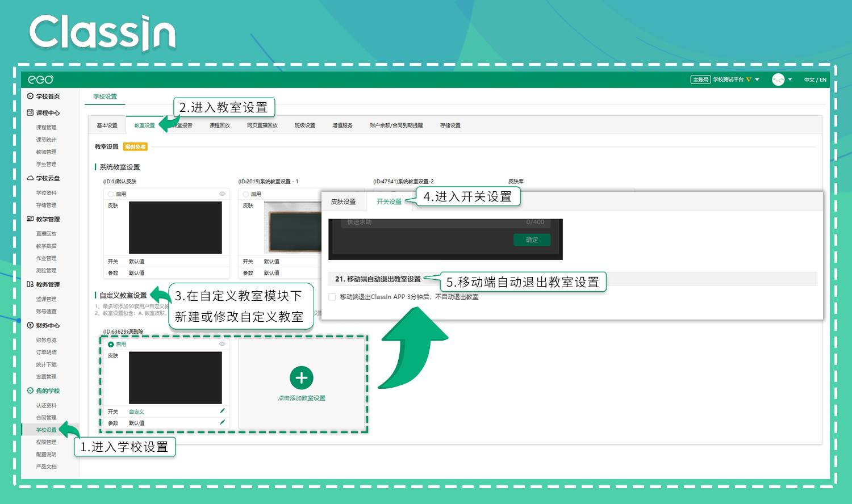The image size is (852, 504).
Task: Open 订单明细 in the sidebar
Action: pyautogui.click(x=47, y=352)
